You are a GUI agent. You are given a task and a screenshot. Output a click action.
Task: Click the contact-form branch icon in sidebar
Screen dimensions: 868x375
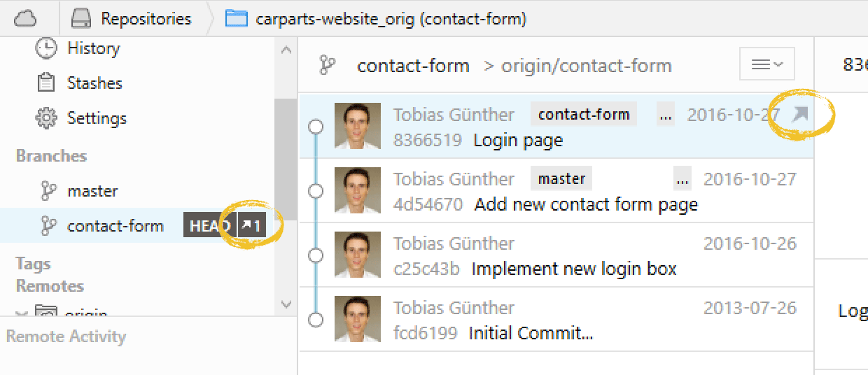[48, 226]
